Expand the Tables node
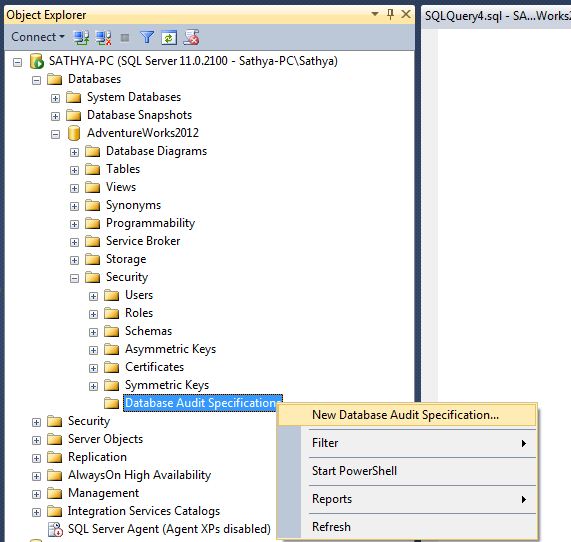The height and width of the screenshot is (542, 571). point(74,170)
